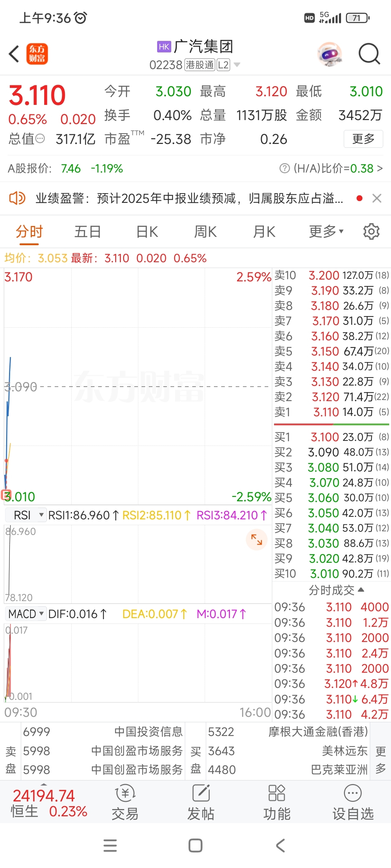Select 买8 order row at 3.030
Screen dimensions: 391x868
click(x=332, y=543)
